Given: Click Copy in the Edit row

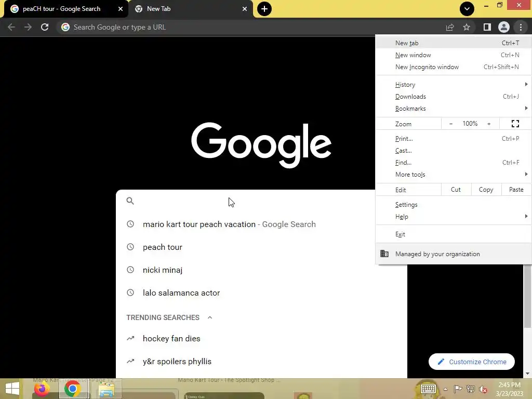Looking at the screenshot, I should pos(486,190).
